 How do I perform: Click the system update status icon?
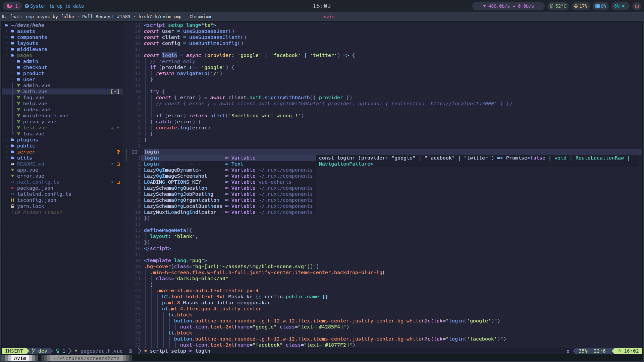tap(27, 6)
